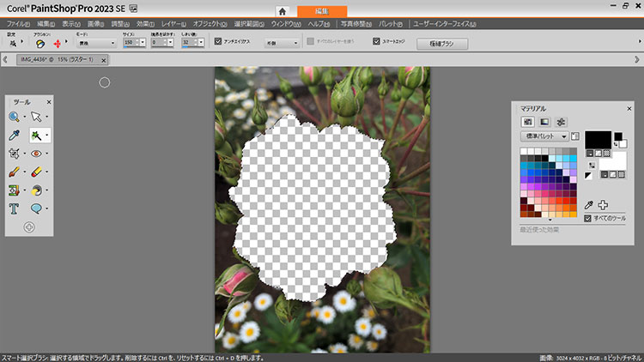644x362 pixels.
Task: Click the 精細ブラシ button
Action: [441, 42]
